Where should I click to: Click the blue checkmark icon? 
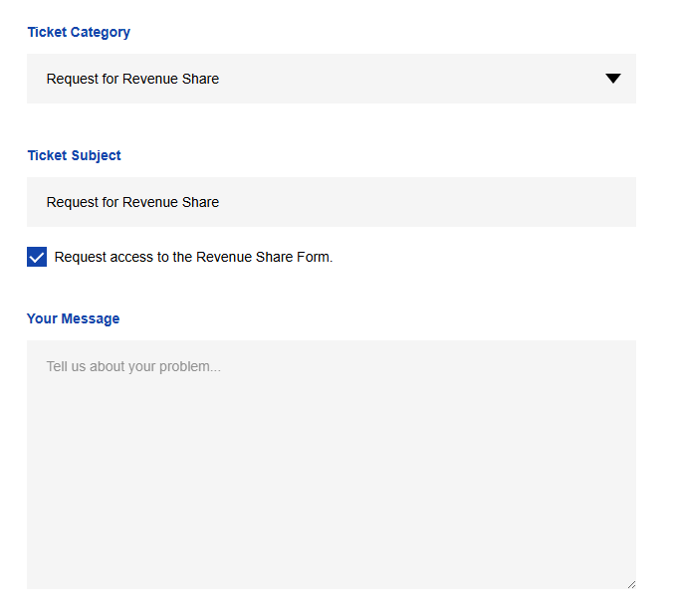(37, 257)
